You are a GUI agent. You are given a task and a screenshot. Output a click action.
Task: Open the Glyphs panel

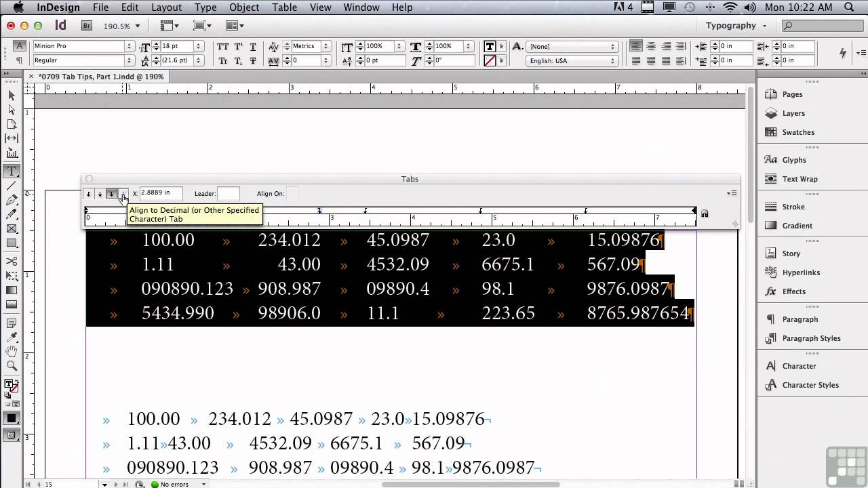click(x=794, y=160)
